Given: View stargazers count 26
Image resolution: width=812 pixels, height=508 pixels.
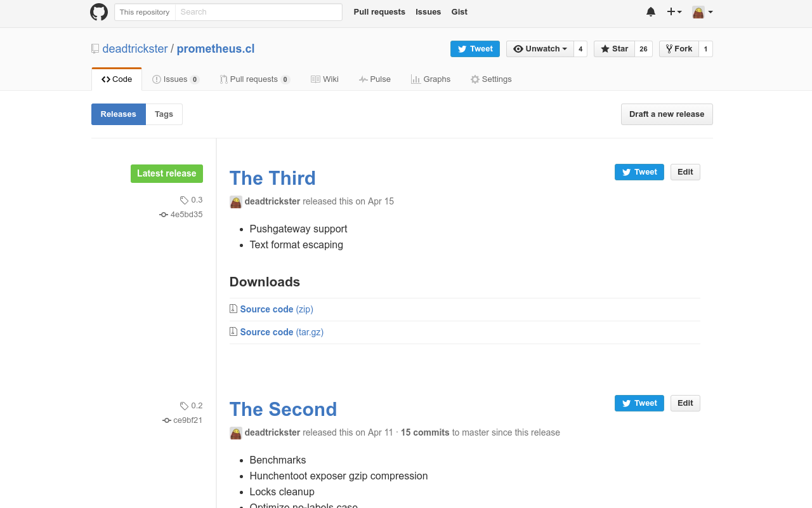Looking at the screenshot, I should pos(643,49).
